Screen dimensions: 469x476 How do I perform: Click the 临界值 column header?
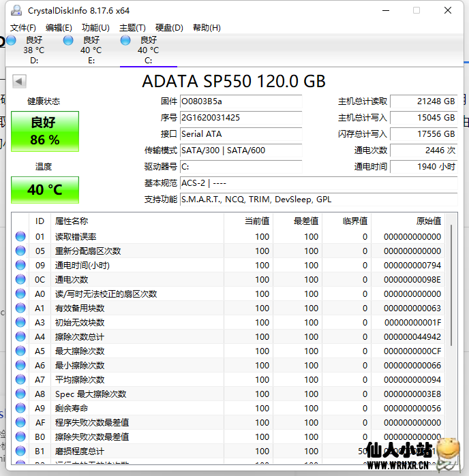(x=347, y=221)
